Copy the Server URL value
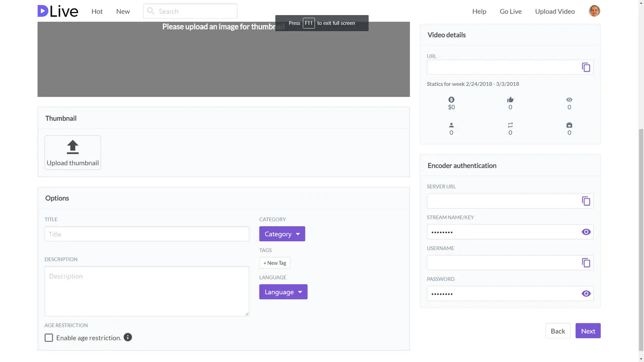 [x=586, y=201]
